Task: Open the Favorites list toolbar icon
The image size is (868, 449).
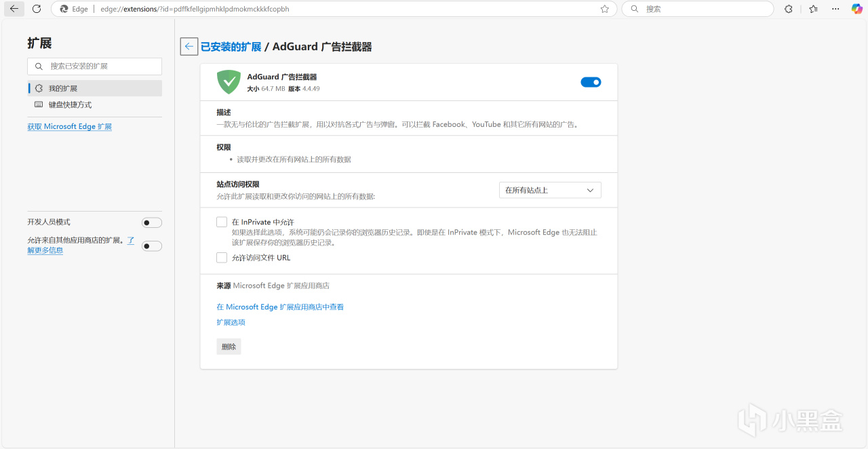Action: tap(813, 9)
